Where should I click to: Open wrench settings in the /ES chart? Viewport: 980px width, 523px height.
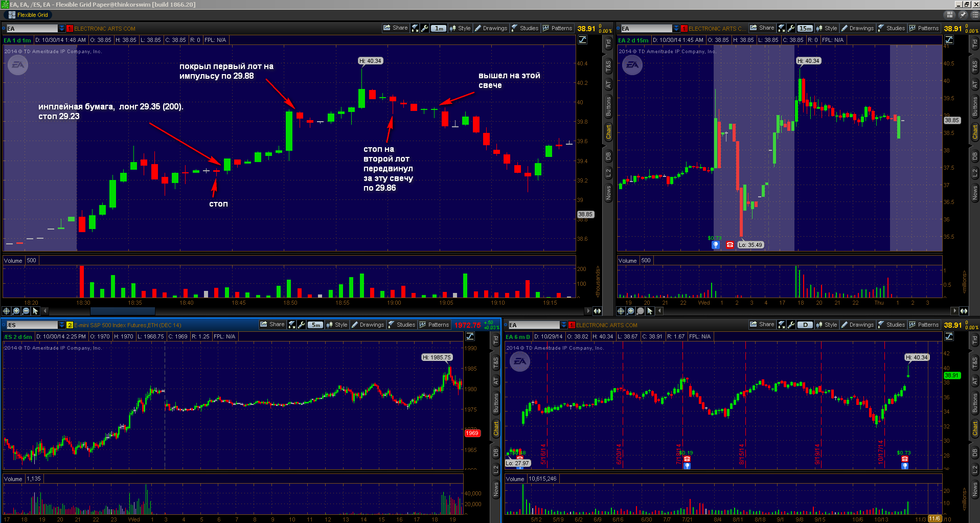301,325
